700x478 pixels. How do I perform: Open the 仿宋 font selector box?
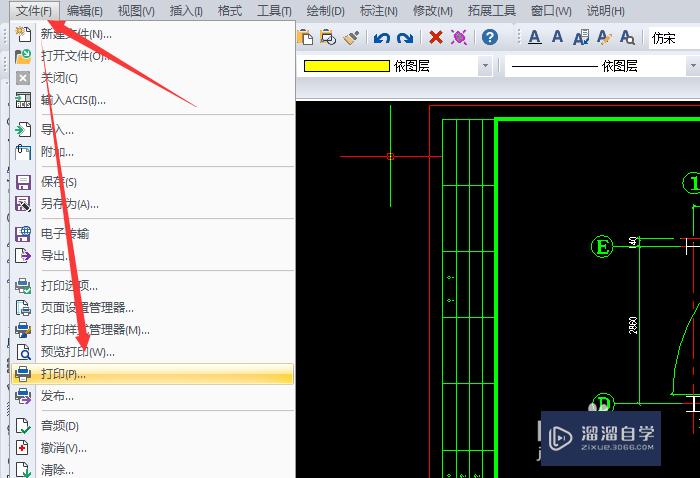674,38
